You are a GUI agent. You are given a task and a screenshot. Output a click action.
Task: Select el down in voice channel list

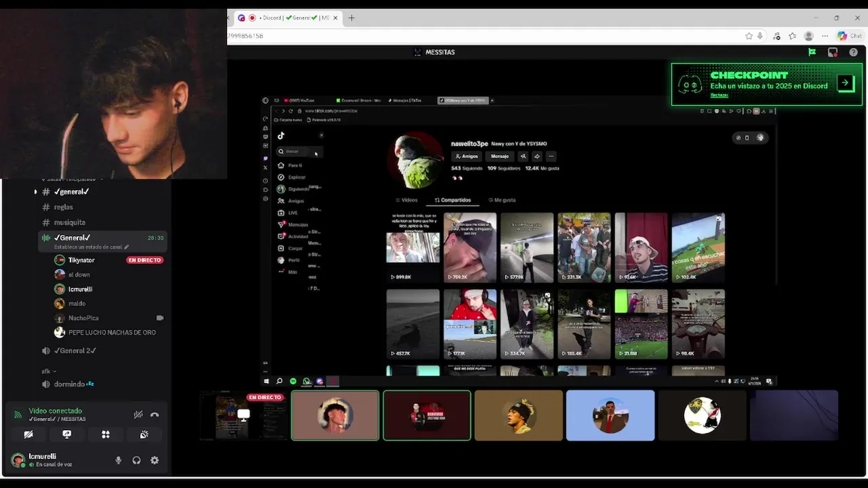tap(79, 274)
